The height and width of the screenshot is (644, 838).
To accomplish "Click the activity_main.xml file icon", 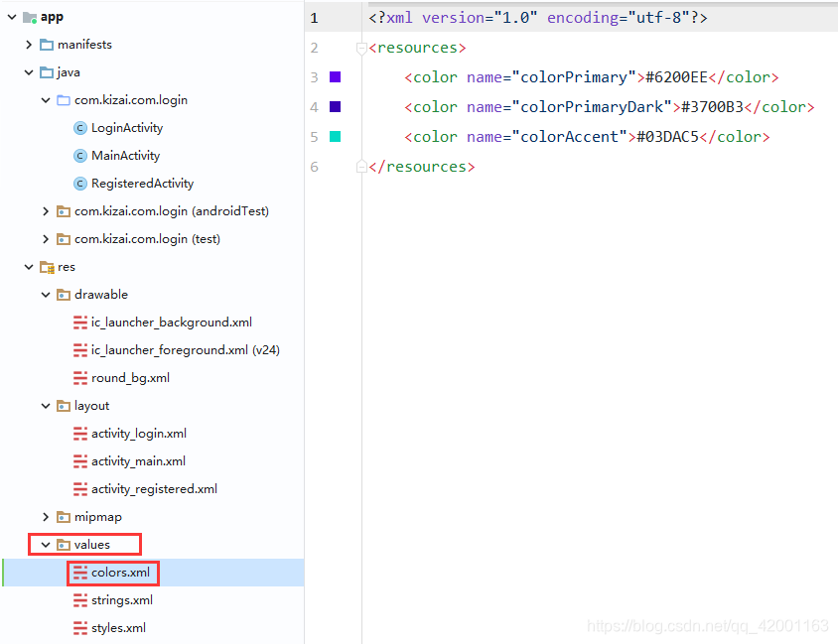I will pyautogui.click(x=80, y=461).
